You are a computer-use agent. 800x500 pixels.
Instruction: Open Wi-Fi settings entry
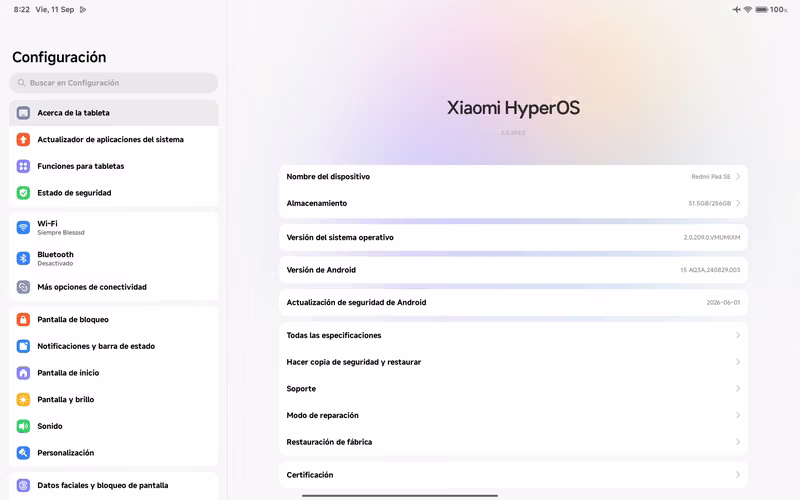pos(114,227)
